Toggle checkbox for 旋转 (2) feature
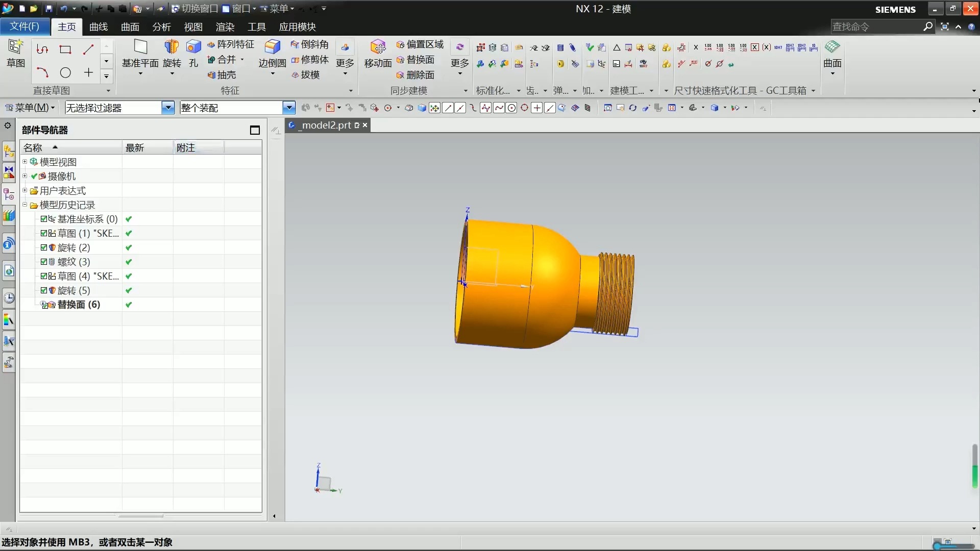Screen dimensions: 980x551 [44, 247]
